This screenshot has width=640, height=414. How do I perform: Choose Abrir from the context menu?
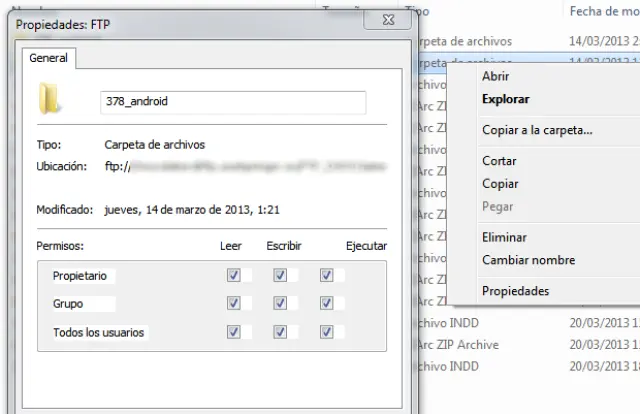pos(496,76)
